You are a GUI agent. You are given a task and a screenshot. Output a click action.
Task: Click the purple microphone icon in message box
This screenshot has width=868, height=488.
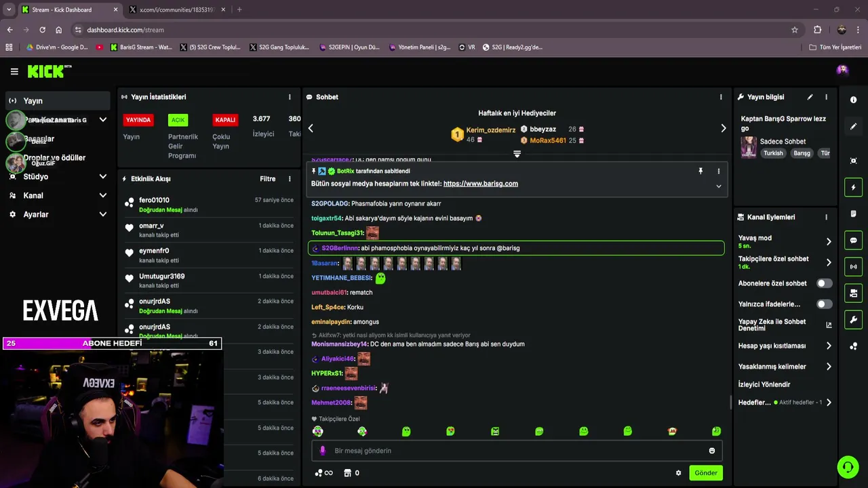click(322, 451)
